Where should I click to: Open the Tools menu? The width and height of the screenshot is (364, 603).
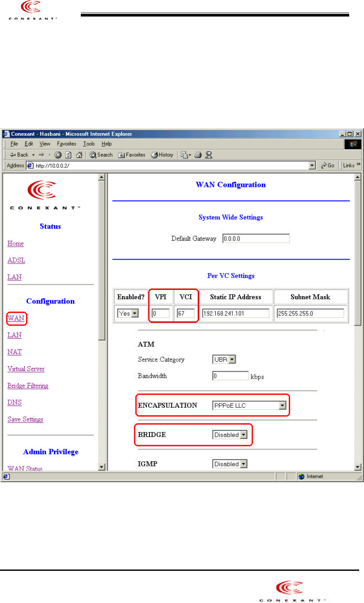pos(89,144)
